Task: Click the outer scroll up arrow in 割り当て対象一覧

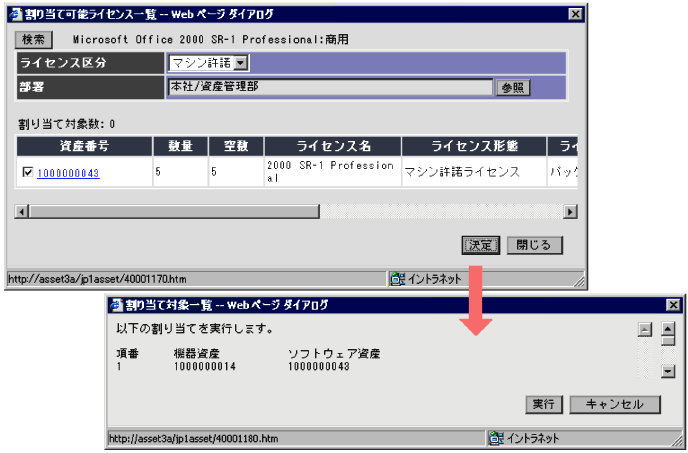Action: coord(668,328)
